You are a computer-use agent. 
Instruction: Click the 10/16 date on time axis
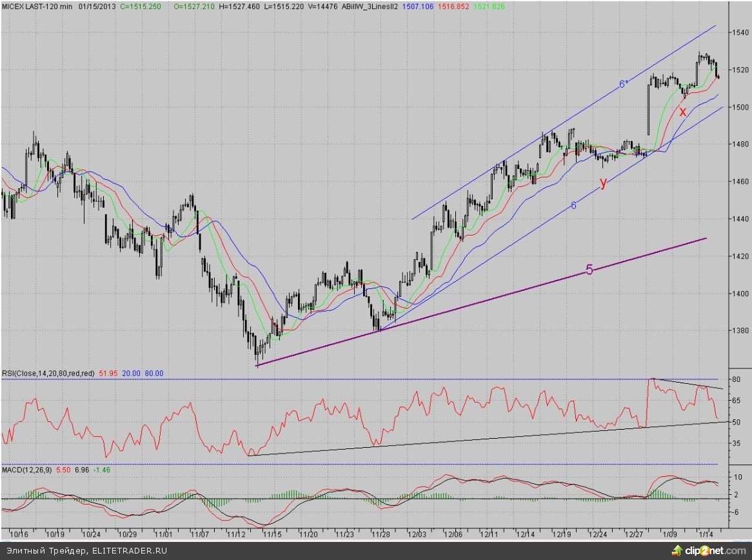click(20, 534)
